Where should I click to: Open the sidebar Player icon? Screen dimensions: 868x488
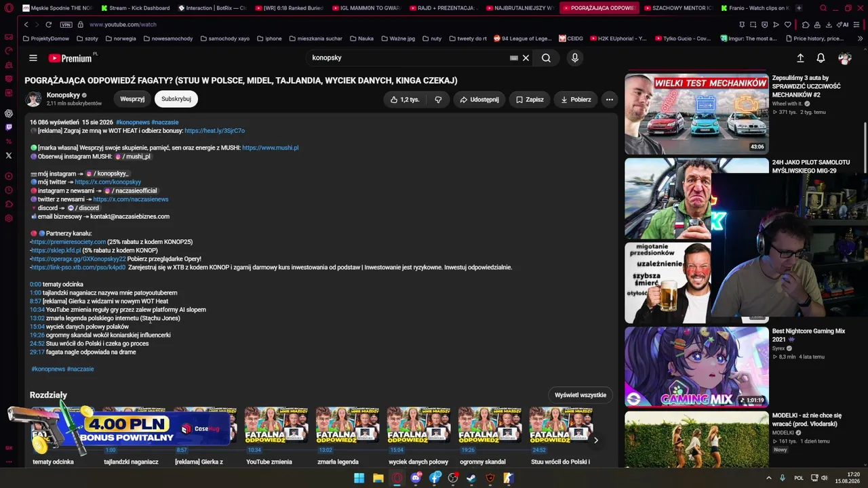(x=8, y=176)
